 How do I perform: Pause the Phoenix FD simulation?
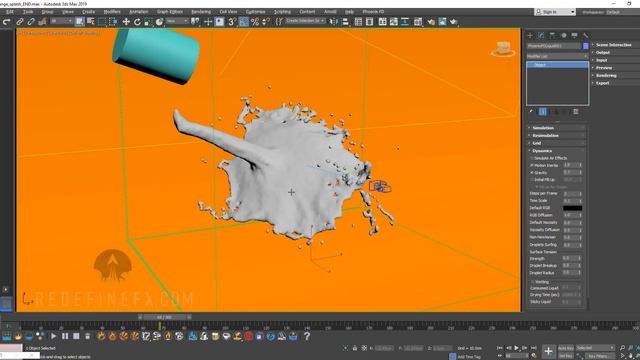point(65,336)
